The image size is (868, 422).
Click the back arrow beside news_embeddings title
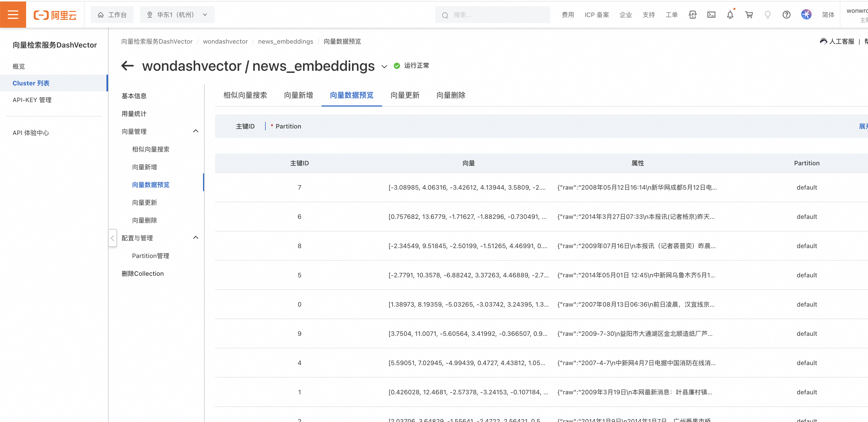point(127,66)
